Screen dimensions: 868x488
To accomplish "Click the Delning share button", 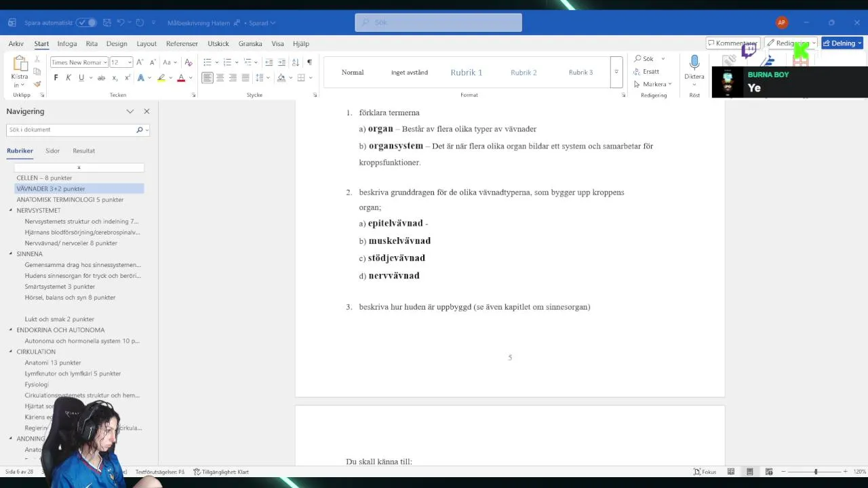I will coord(842,43).
